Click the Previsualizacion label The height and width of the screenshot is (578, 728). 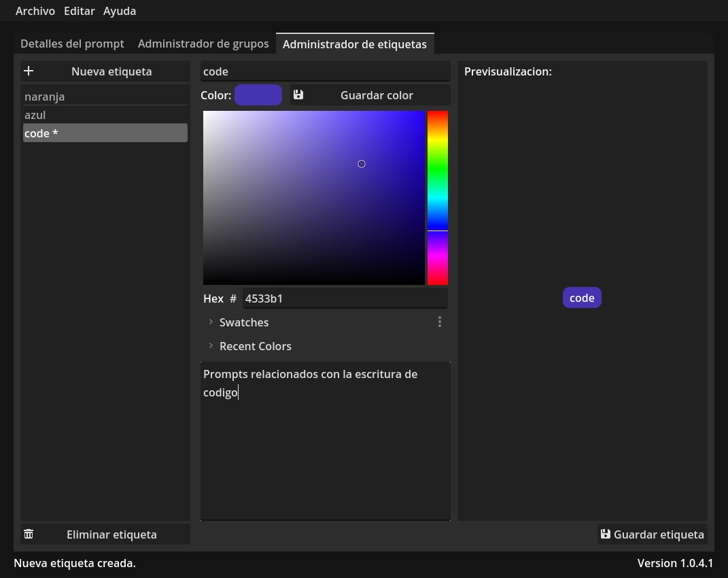click(508, 71)
